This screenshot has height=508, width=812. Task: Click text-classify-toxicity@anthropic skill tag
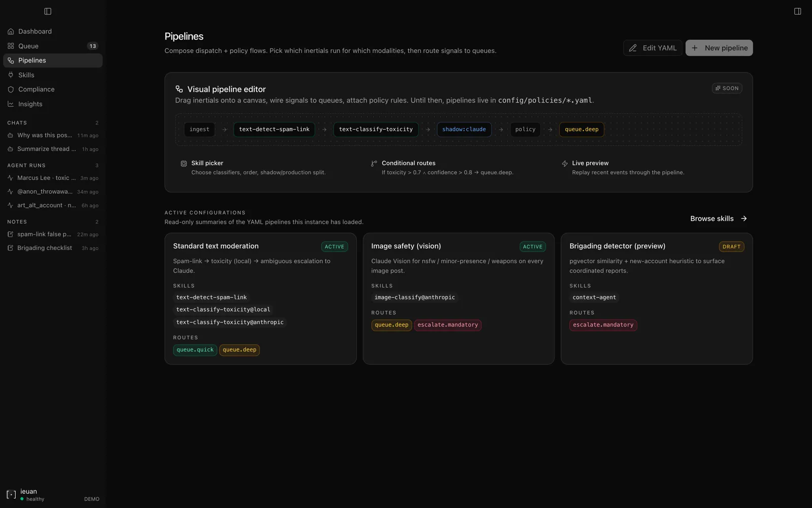coord(230,322)
